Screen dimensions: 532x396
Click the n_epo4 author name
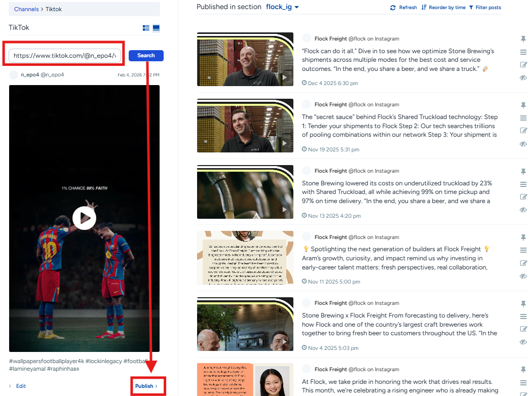(x=30, y=74)
